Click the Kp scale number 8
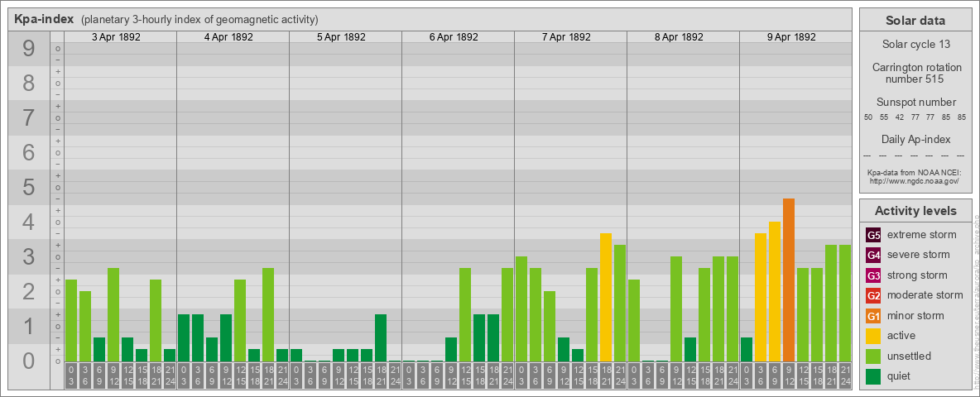980x397 pixels. (28, 83)
